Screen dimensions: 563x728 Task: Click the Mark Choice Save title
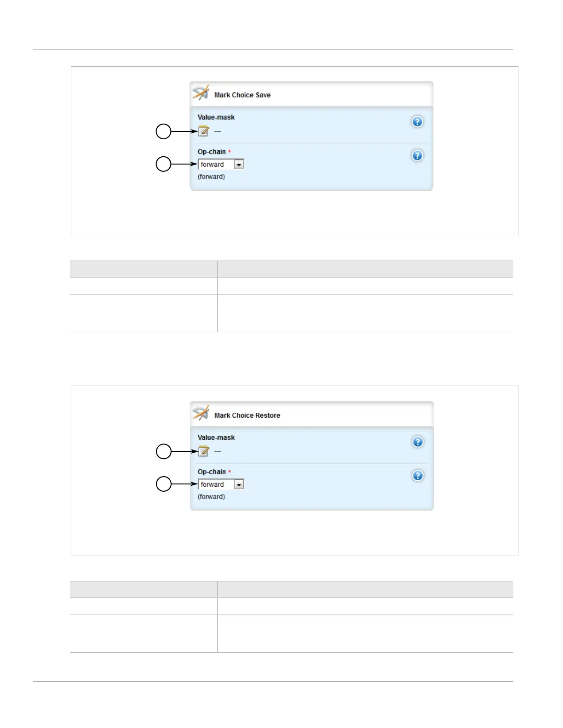click(x=242, y=95)
